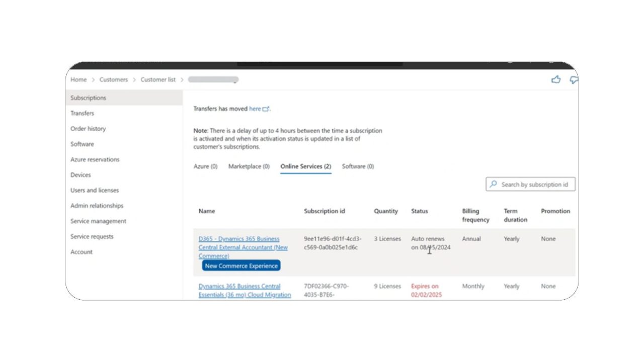Screen dimensions: 644x362
Task: Expand the breadcrumb chevron after Customers
Action: tap(133, 79)
